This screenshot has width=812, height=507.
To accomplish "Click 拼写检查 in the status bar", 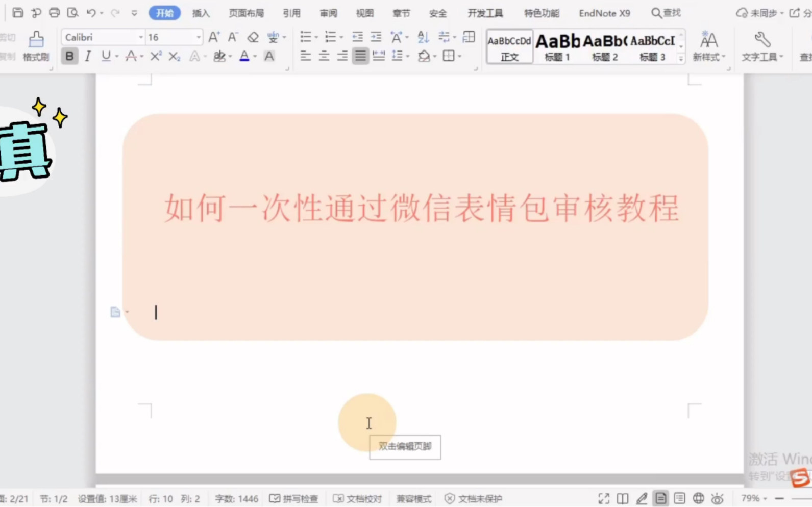I will 294,499.
